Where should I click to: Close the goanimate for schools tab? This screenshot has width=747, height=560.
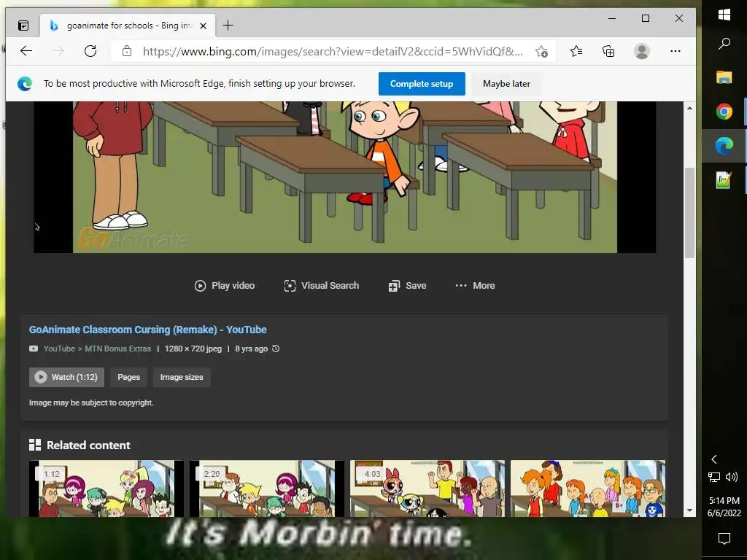tap(203, 26)
